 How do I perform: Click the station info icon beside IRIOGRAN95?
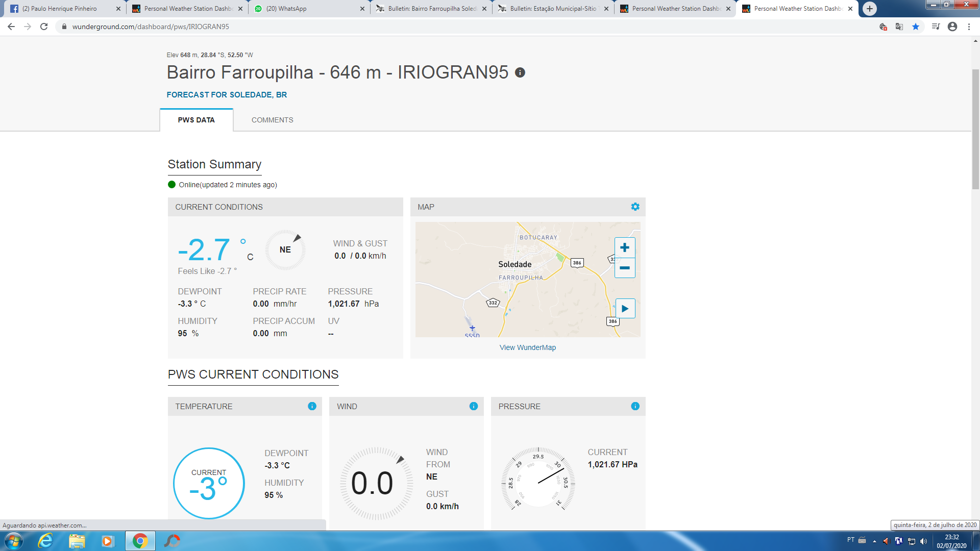point(520,72)
